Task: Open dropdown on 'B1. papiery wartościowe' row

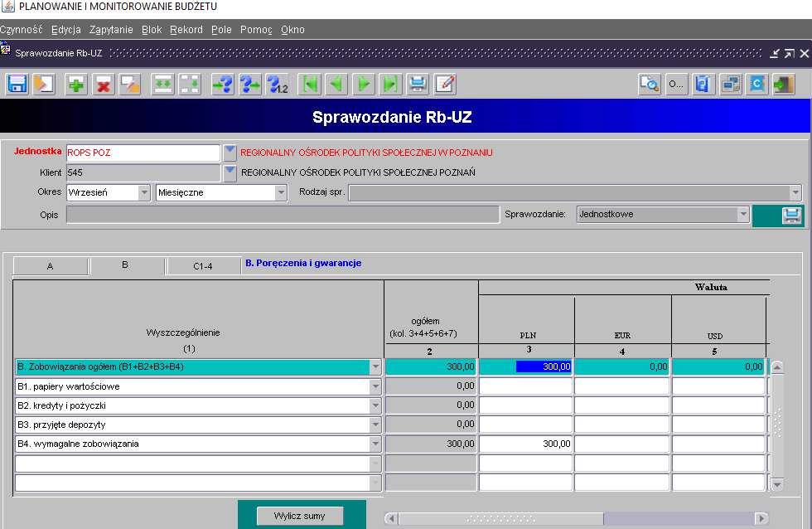Action: click(375, 386)
